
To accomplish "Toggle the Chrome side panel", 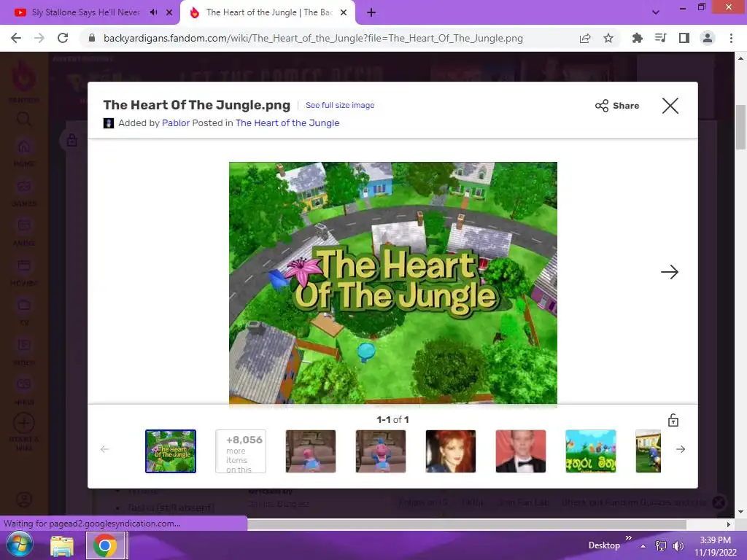I will pyautogui.click(x=684, y=38).
